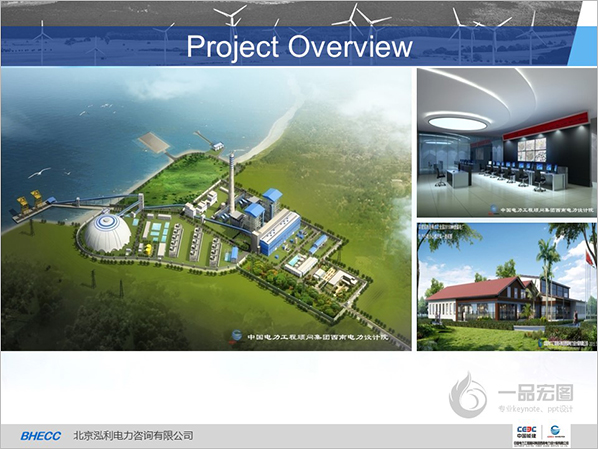The width and height of the screenshot is (598, 449).
Task: Select the aerial power plant rendering
Action: [x=206, y=209]
